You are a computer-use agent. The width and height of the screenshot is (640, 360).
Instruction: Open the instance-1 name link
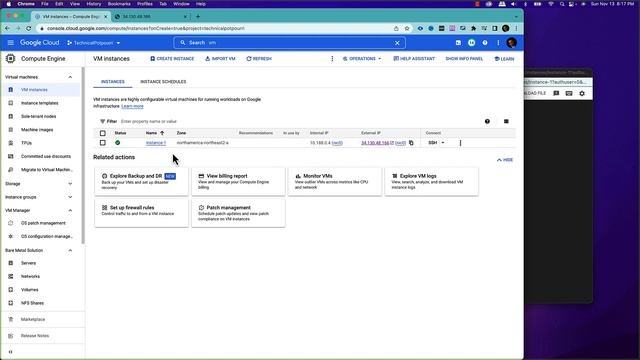tap(156, 143)
